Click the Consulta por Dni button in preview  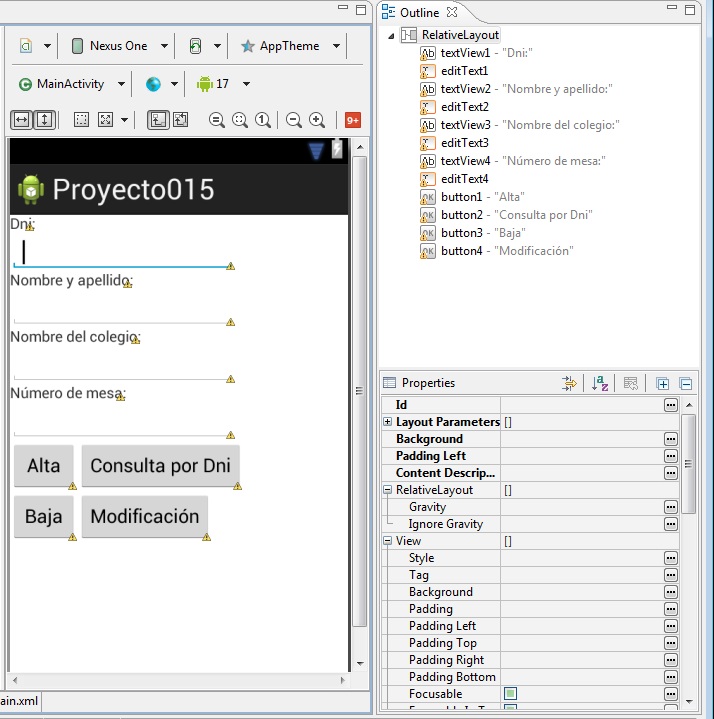[161, 466]
